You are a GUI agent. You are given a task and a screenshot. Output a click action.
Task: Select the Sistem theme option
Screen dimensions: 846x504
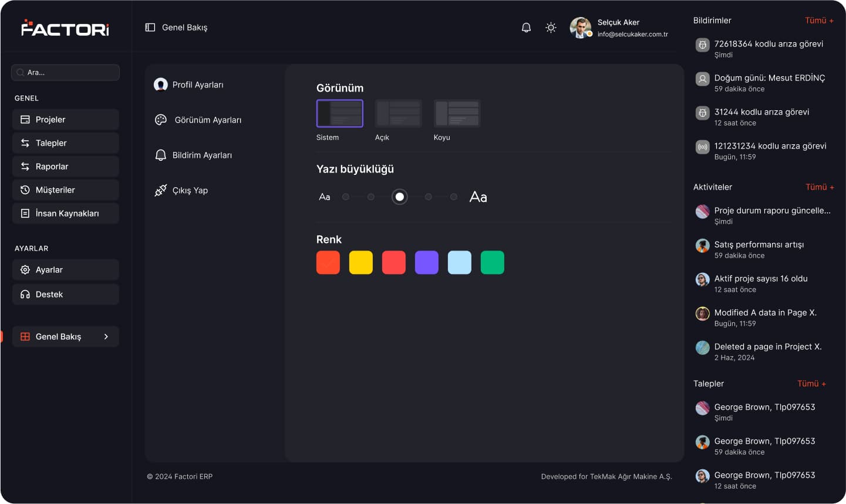pos(340,113)
